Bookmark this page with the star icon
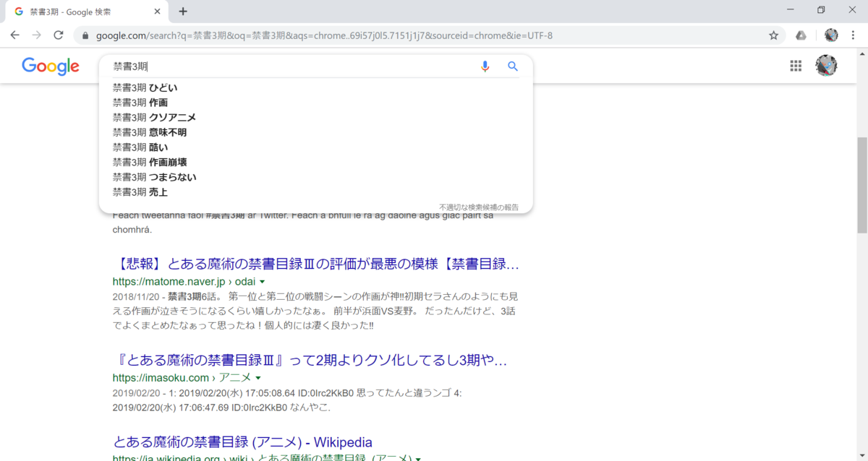This screenshot has width=868, height=461. click(x=773, y=35)
